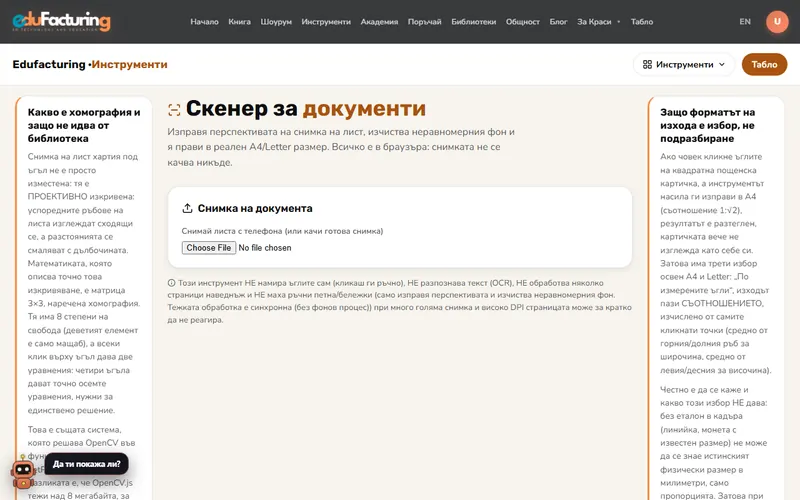800x500 pixels.
Task: Click the scanner icon beside the page title
Action: click(x=174, y=110)
